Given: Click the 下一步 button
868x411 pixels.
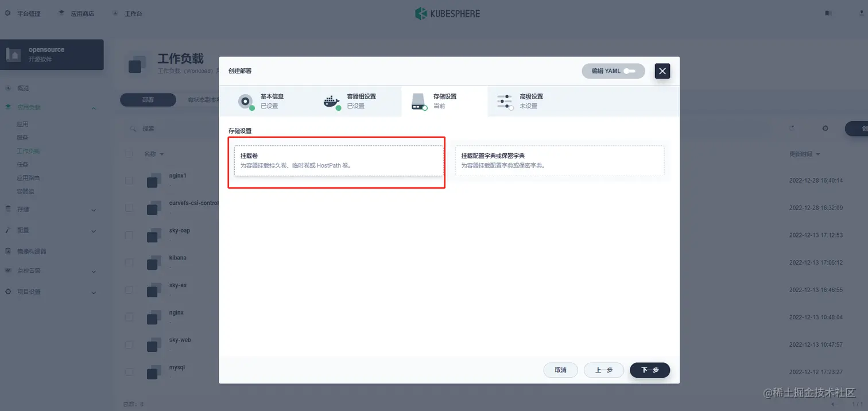Looking at the screenshot, I should coord(650,370).
